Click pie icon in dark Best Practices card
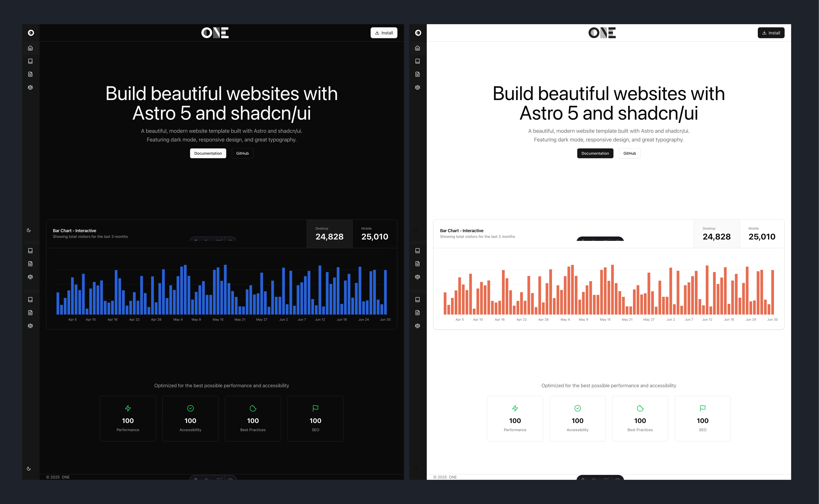 coord(253,408)
